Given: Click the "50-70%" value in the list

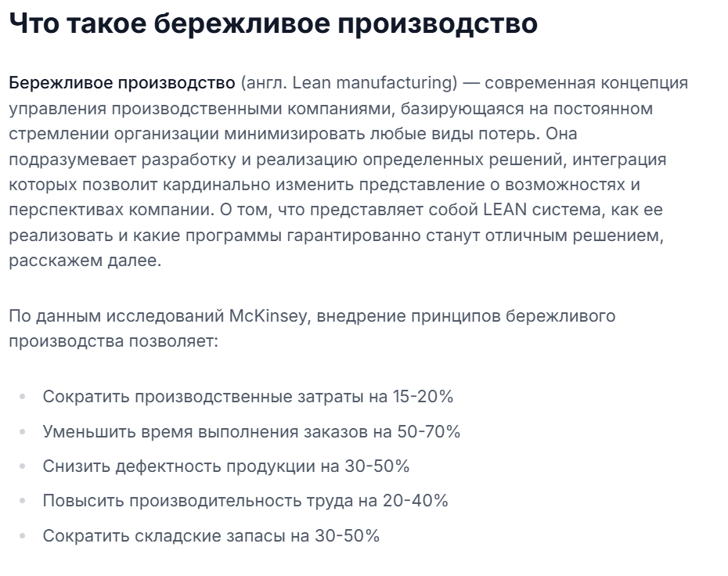Looking at the screenshot, I should click(x=428, y=431).
